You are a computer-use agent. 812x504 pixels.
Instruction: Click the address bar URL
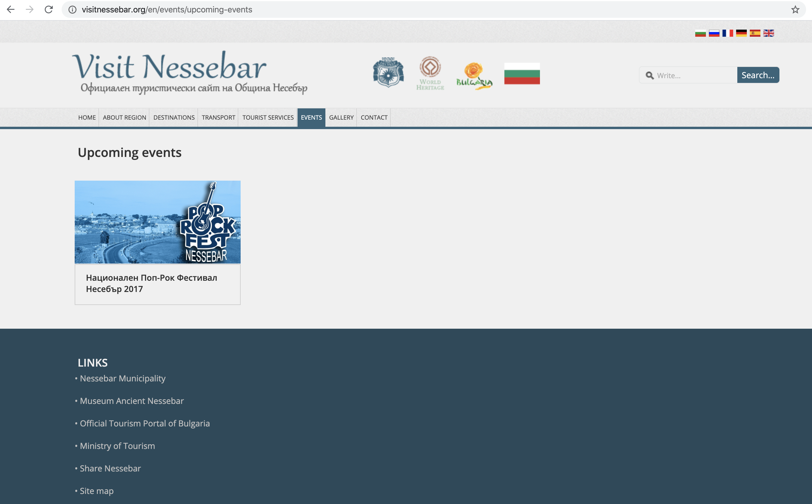point(167,10)
